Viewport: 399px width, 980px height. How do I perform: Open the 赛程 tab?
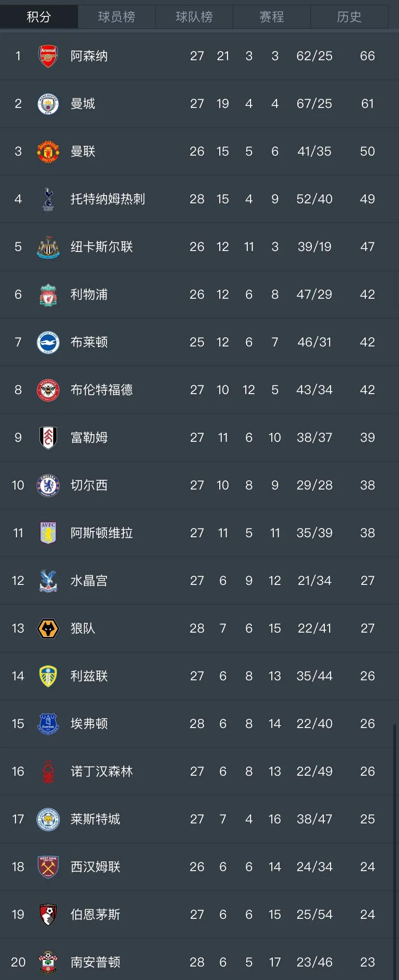[272, 17]
